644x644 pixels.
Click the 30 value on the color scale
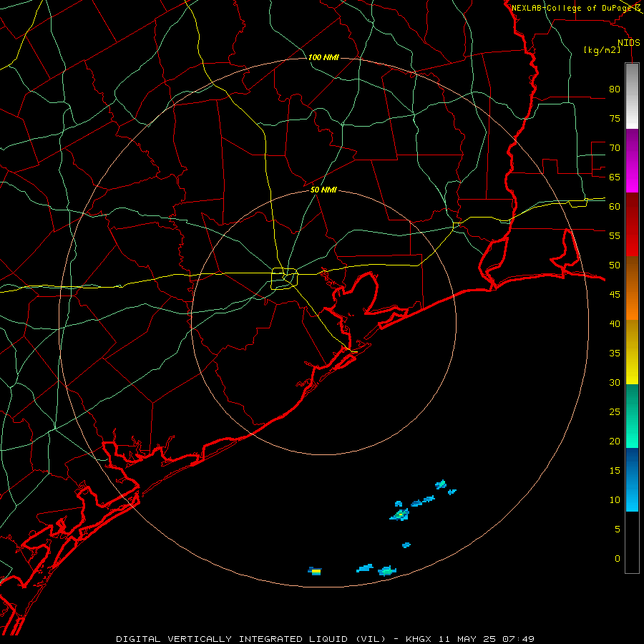(x=615, y=382)
